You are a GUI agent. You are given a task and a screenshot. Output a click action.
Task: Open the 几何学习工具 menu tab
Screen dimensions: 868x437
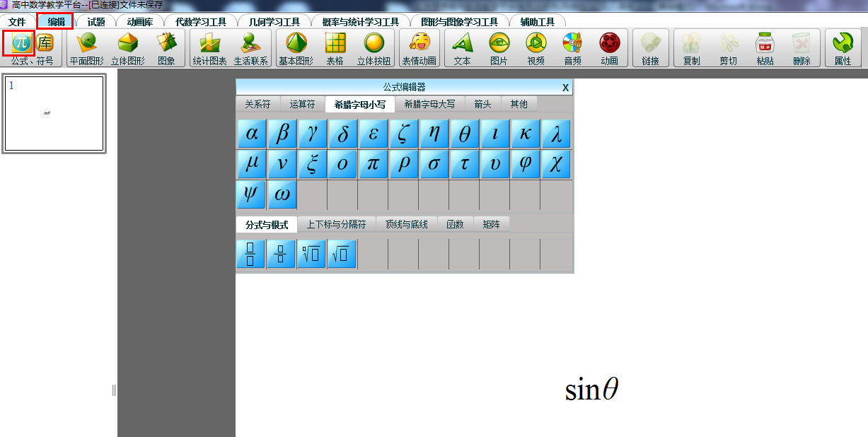274,22
